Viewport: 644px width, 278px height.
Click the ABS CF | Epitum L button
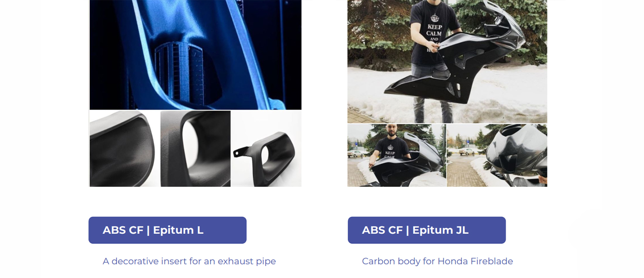[x=167, y=230]
